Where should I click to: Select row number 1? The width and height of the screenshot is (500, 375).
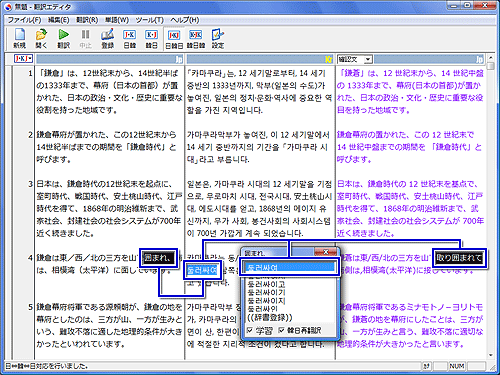[30, 73]
